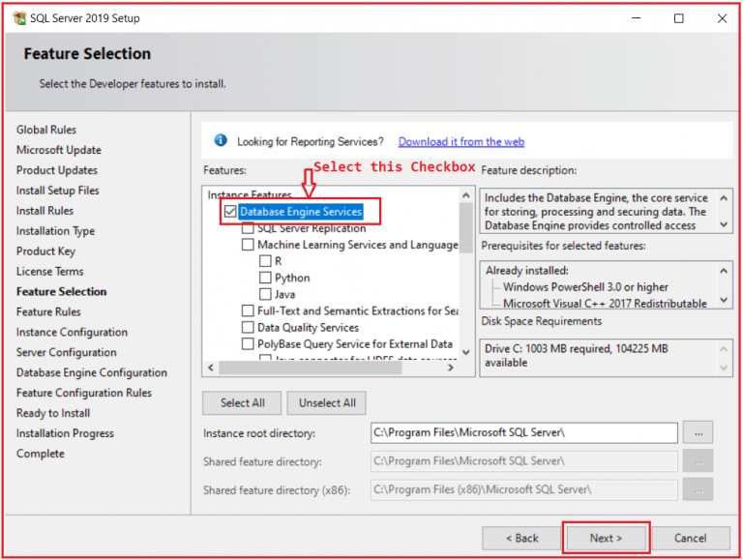743x560 pixels.
Task: Select Product Updates step in sidebar
Action: pyautogui.click(x=57, y=170)
